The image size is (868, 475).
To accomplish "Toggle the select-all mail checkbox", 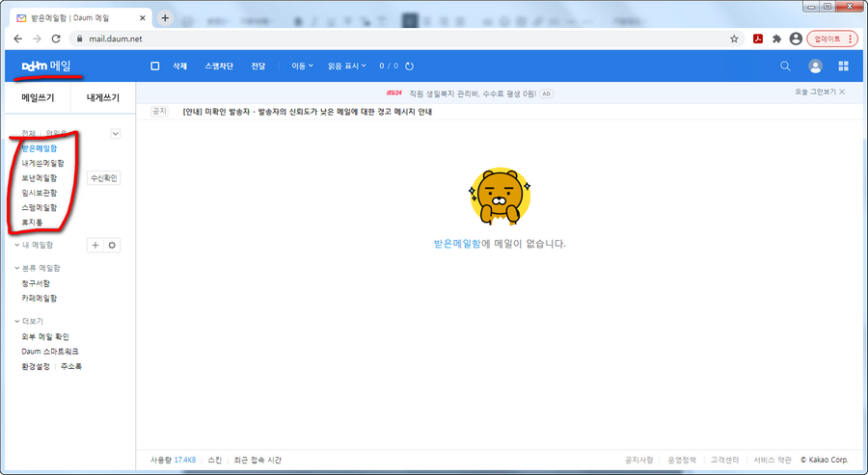I will point(155,66).
